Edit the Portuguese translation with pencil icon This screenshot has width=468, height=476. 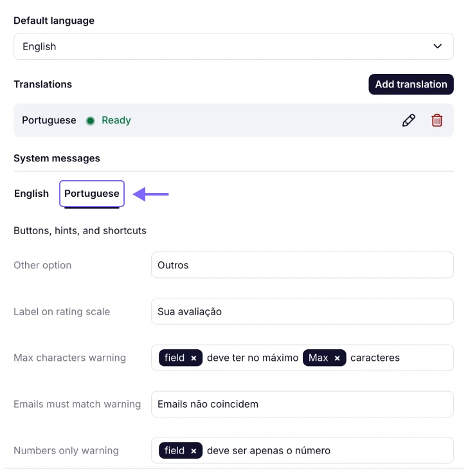[x=408, y=120]
